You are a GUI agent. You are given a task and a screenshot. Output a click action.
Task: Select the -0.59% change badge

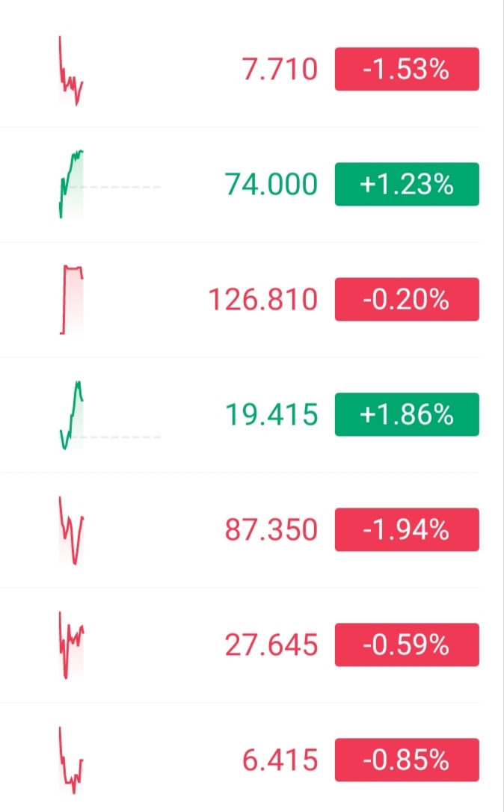(406, 645)
